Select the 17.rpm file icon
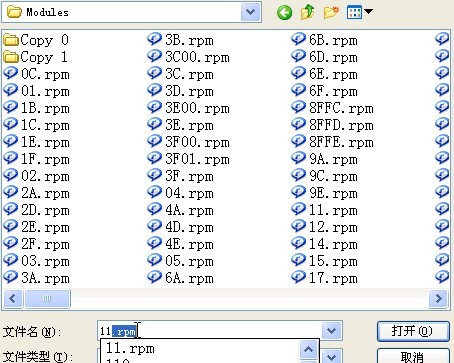This screenshot has height=363, width=454. click(299, 277)
